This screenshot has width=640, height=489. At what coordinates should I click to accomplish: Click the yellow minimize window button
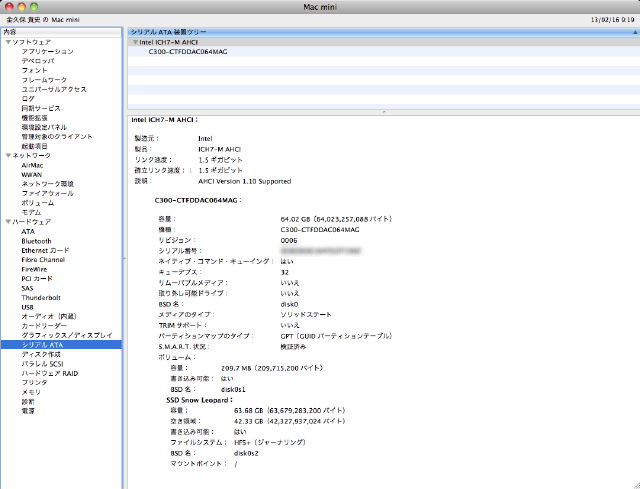coord(22,6)
